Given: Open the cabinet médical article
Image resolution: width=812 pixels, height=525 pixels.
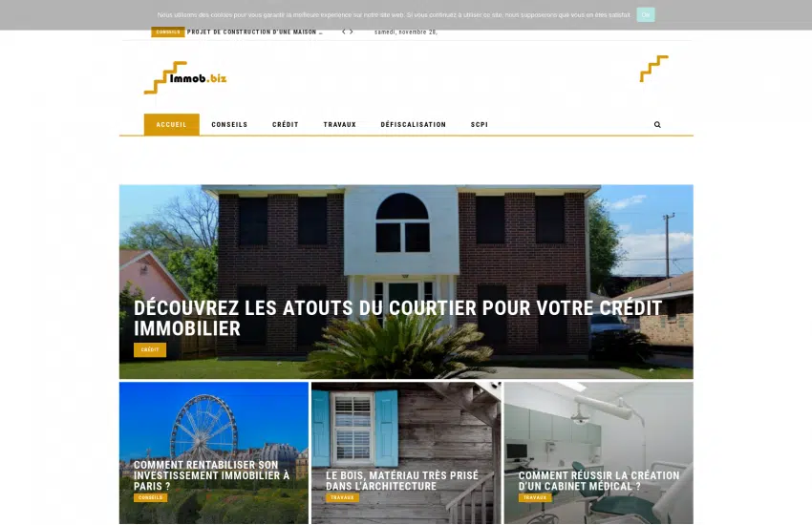Looking at the screenshot, I should pyautogui.click(x=599, y=480).
